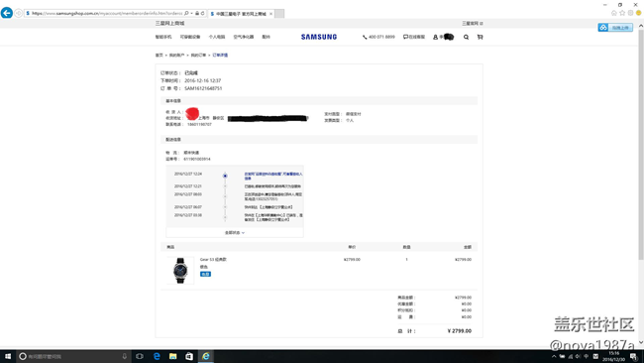The height and width of the screenshot is (363, 644).
Task: Open the Action Center notifications icon
Action: tap(634, 356)
